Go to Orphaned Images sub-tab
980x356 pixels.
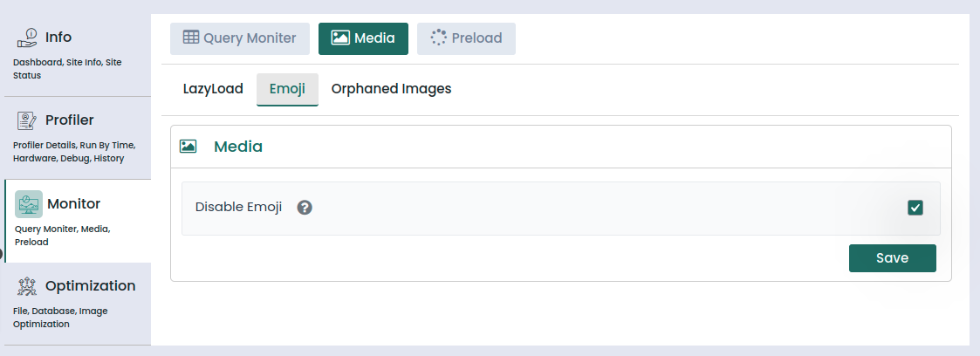tap(391, 89)
